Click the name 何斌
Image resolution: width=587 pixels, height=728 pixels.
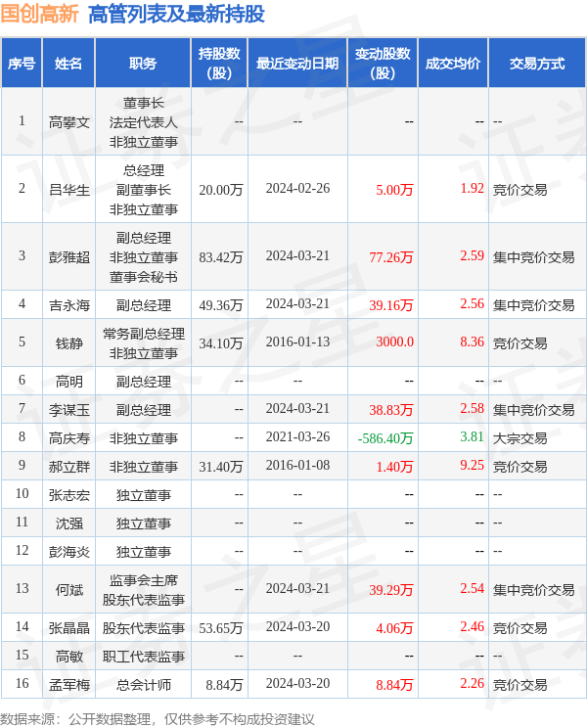[69, 590]
